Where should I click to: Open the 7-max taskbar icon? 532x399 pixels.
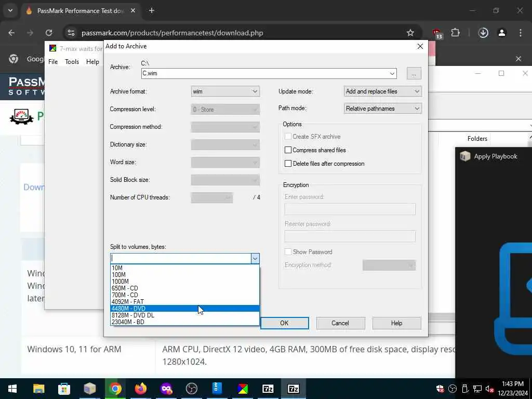point(243,389)
